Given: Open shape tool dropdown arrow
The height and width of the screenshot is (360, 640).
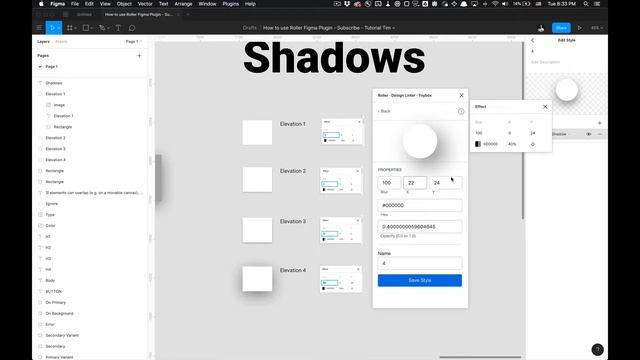Looking at the screenshot, I should pos(92,28).
